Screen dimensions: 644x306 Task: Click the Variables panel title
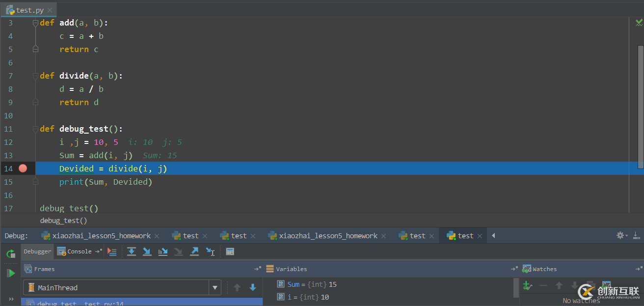click(x=291, y=269)
